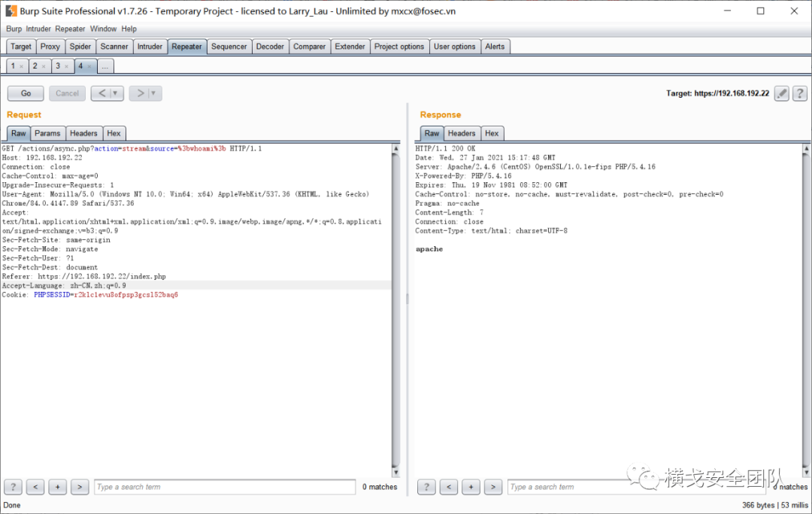This screenshot has width=812, height=514.
Task: Focus the request search term field
Action: pos(225,487)
